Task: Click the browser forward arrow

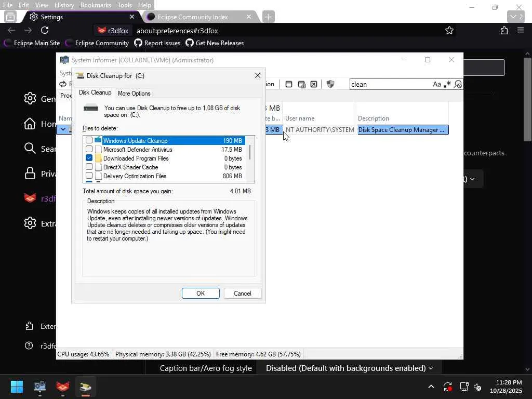Action: (28, 31)
